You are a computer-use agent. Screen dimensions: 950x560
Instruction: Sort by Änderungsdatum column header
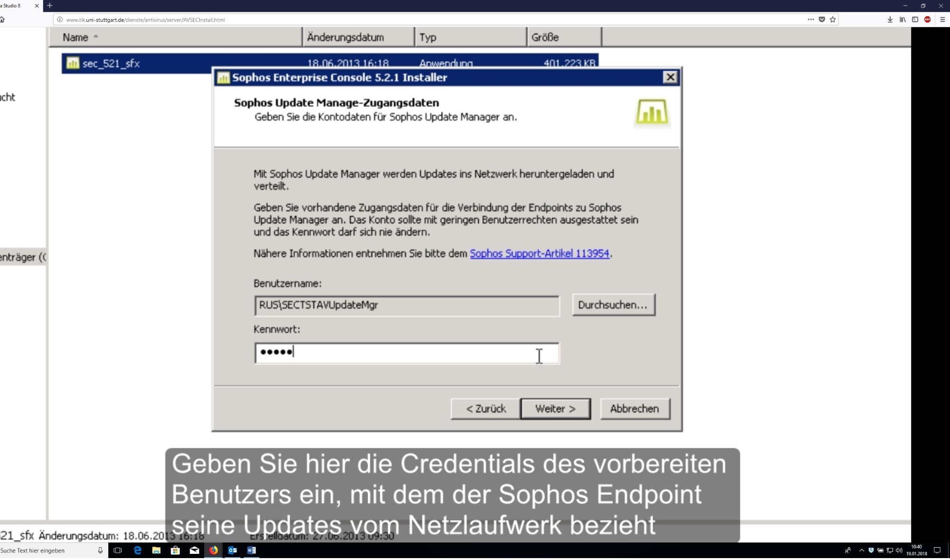358,37
